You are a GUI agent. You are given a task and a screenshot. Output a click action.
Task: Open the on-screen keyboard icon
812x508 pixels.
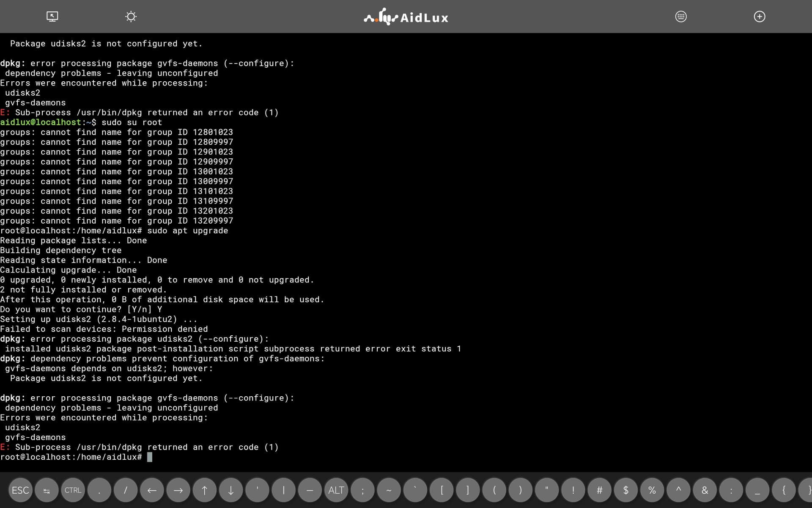point(681,17)
